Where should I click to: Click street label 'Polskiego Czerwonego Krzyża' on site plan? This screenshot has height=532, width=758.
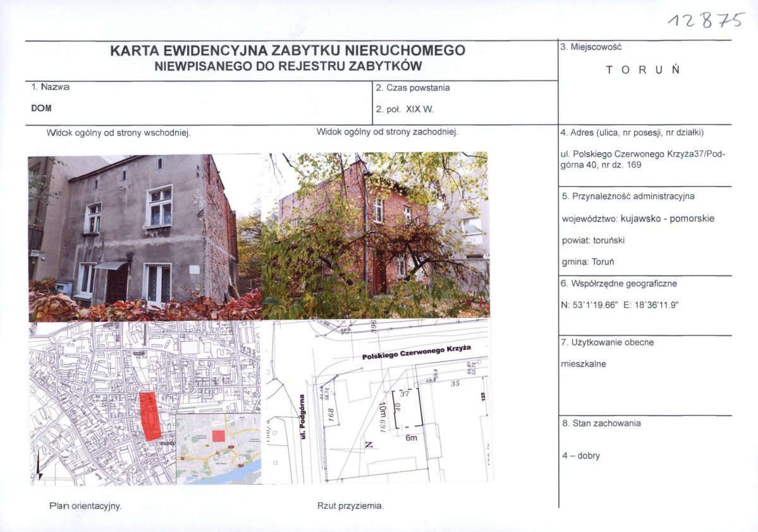[x=417, y=352]
